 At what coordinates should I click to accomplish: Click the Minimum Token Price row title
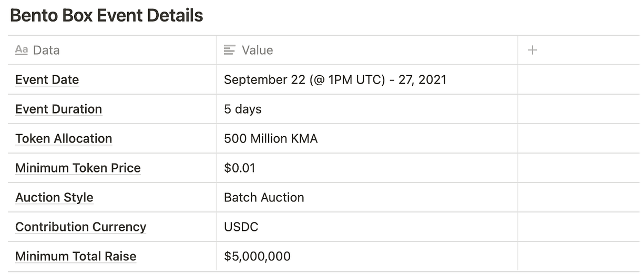coord(78,168)
